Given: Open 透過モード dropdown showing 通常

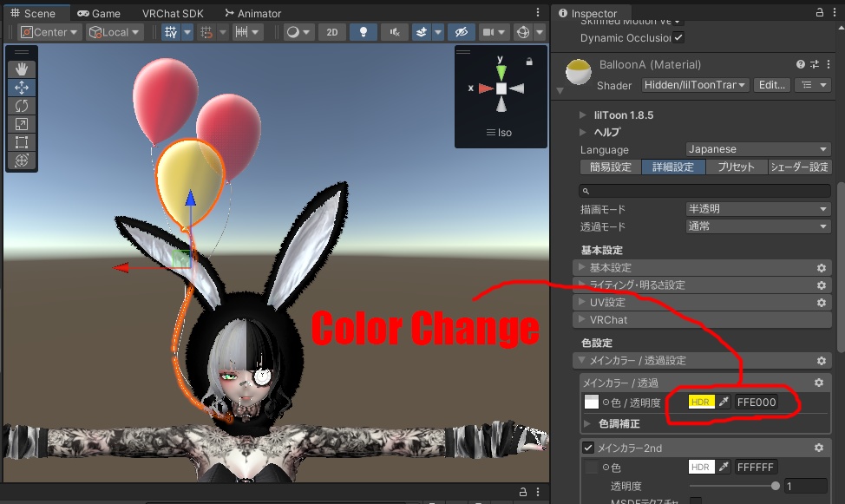Looking at the screenshot, I should point(758,226).
